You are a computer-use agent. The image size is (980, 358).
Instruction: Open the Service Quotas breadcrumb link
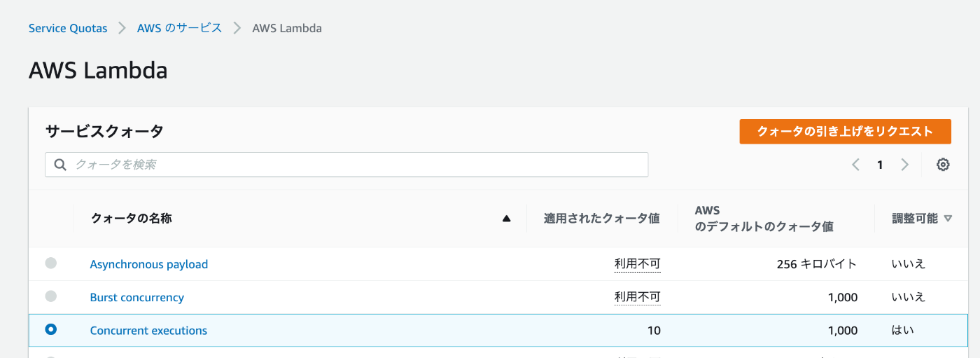(68, 28)
